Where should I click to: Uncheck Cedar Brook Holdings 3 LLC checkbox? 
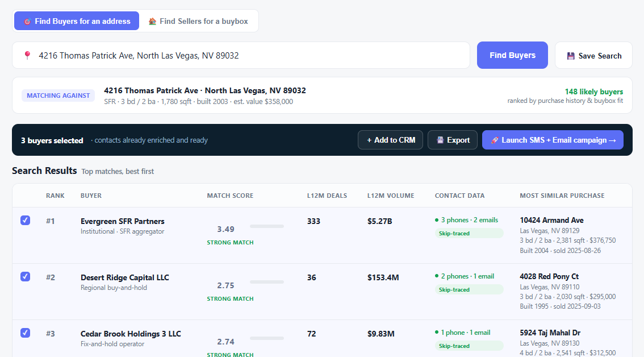(x=25, y=333)
